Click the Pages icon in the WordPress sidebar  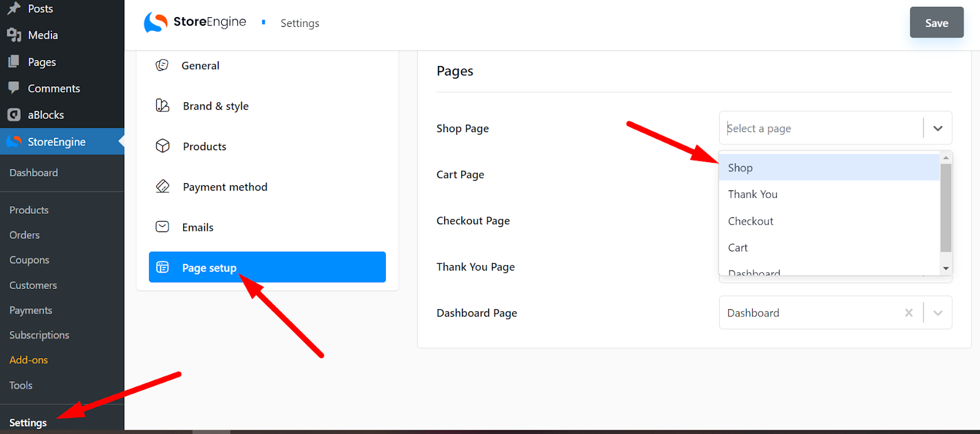pyautogui.click(x=13, y=61)
